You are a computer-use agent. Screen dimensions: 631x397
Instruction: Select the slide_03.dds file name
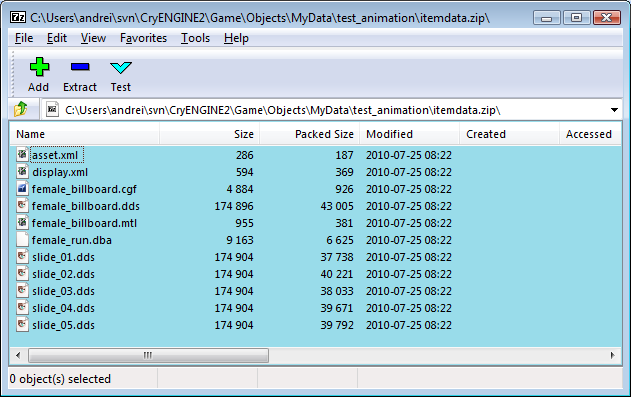point(63,291)
